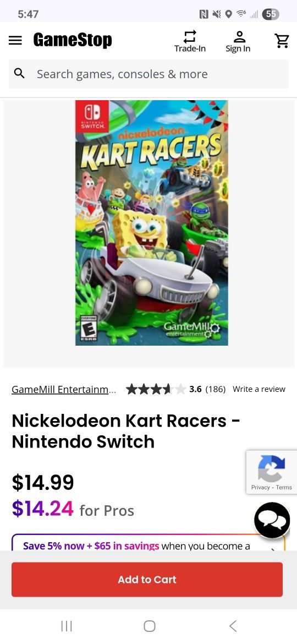View the Kart Racers cover image
The height and width of the screenshot is (644, 297).
point(151,222)
